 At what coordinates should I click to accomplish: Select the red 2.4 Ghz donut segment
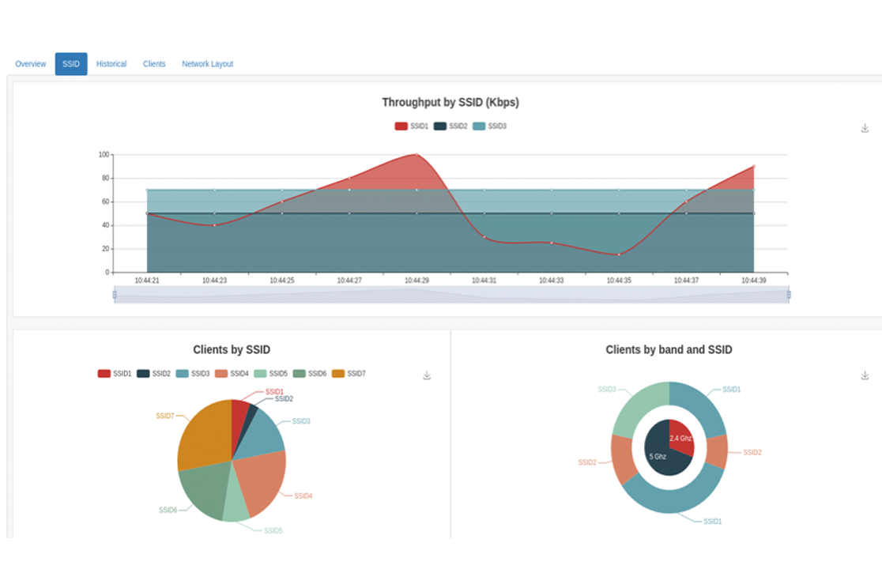pyautogui.click(x=680, y=437)
